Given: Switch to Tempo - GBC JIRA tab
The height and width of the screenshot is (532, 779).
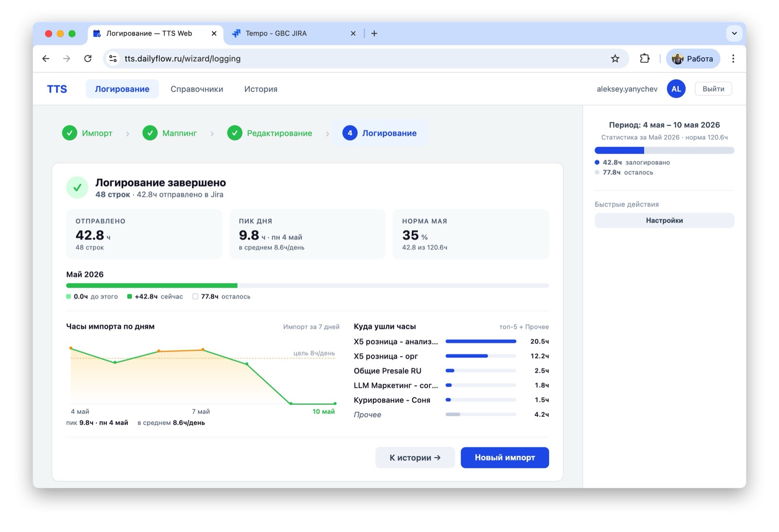Looking at the screenshot, I should coord(294,34).
